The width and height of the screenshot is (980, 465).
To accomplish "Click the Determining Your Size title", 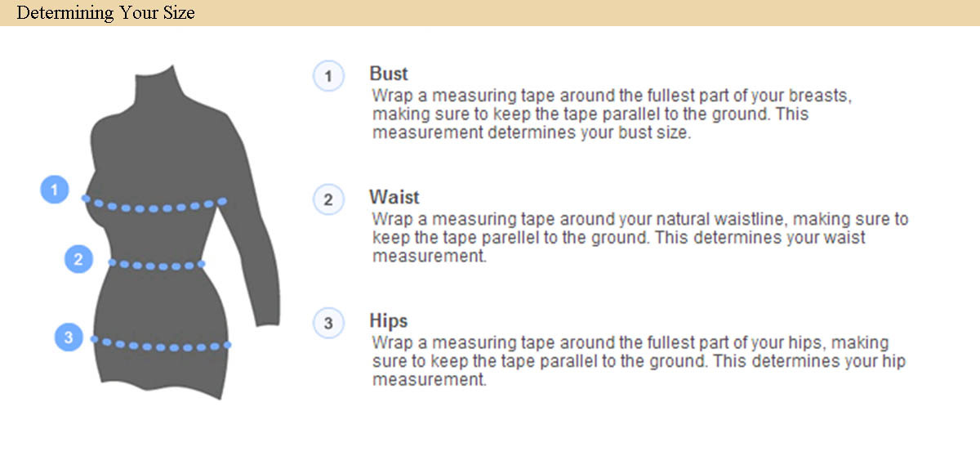I will pos(105,13).
